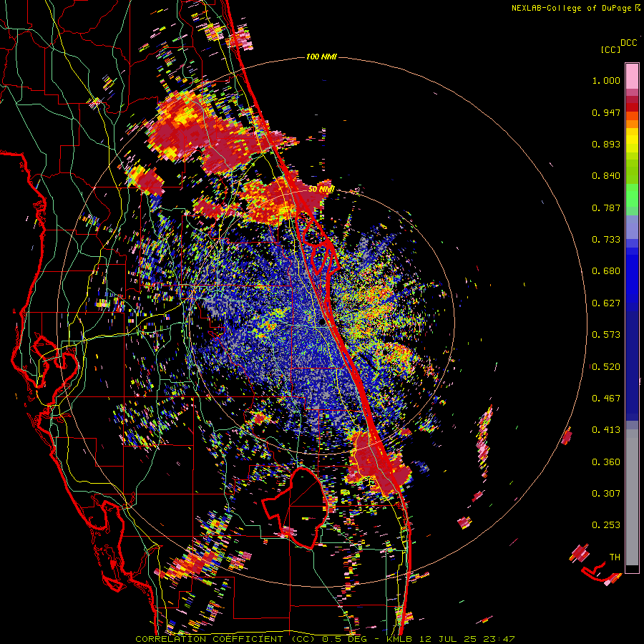Viewport: 644px width, 644px height.
Task: Click the 0.253 legend value
Action: (606, 525)
